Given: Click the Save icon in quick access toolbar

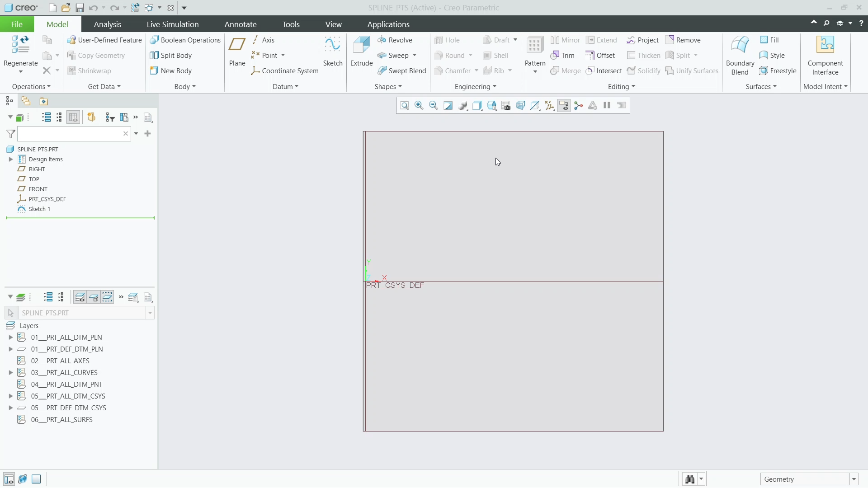Looking at the screenshot, I should [x=80, y=8].
